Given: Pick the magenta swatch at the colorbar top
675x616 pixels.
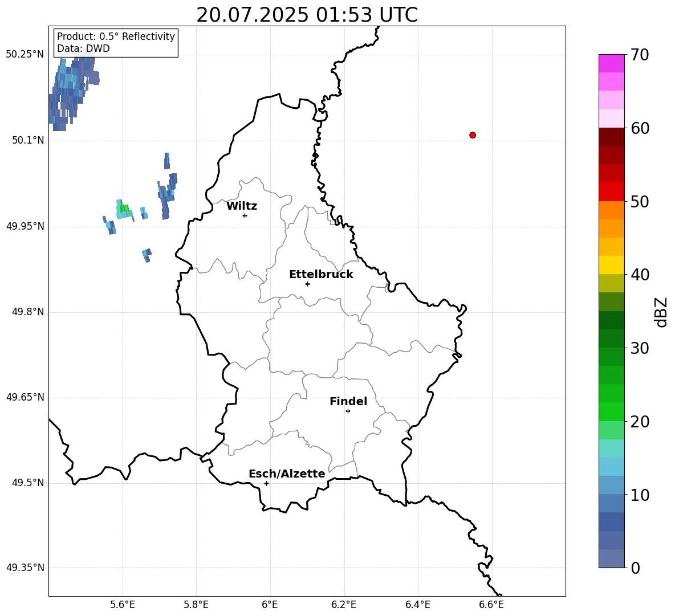Looking at the screenshot, I should coord(612,64).
